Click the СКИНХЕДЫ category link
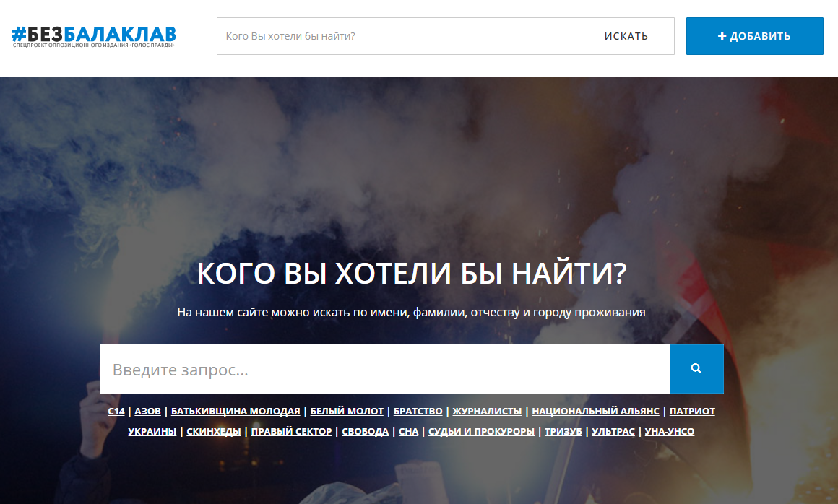The height and width of the screenshot is (504, 838). (214, 431)
